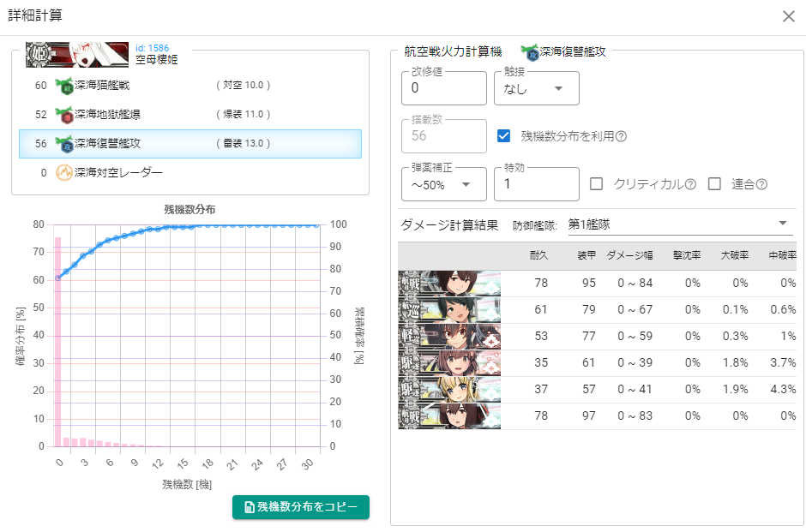Click the 深海猫艦戦 fighter icon
This screenshot has height=532, width=806.
tap(64, 86)
